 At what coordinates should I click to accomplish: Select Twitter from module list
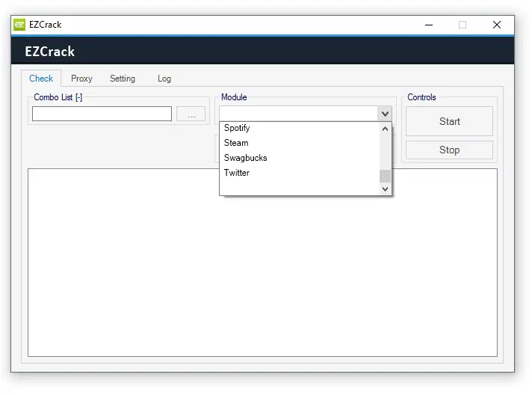300,173
